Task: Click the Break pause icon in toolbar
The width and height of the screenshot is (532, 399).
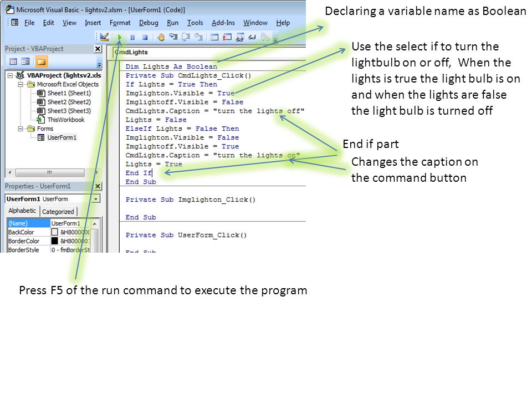Action: point(132,37)
